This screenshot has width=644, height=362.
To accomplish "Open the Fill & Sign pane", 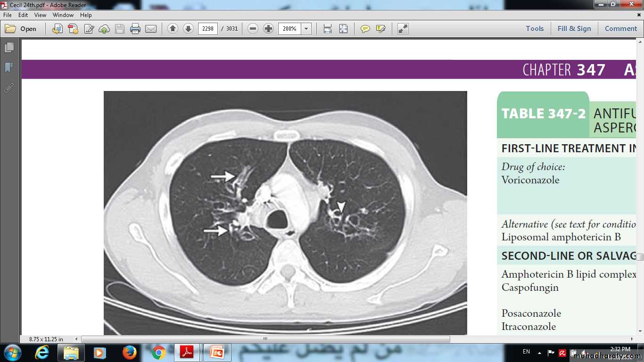I will click(x=574, y=29).
